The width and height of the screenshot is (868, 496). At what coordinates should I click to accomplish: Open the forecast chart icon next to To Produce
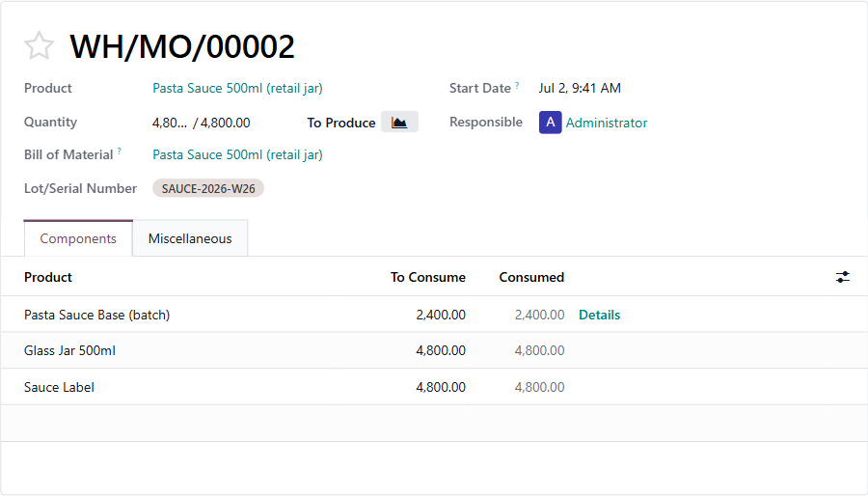[399, 123]
